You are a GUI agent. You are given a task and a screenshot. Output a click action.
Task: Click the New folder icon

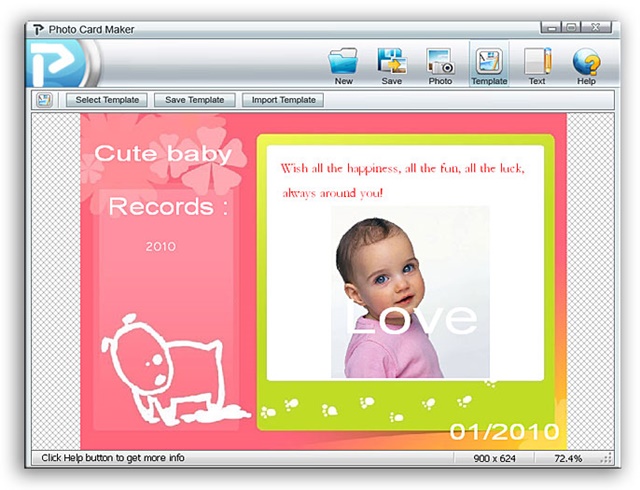pyautogui.click(x=343, y=63)
